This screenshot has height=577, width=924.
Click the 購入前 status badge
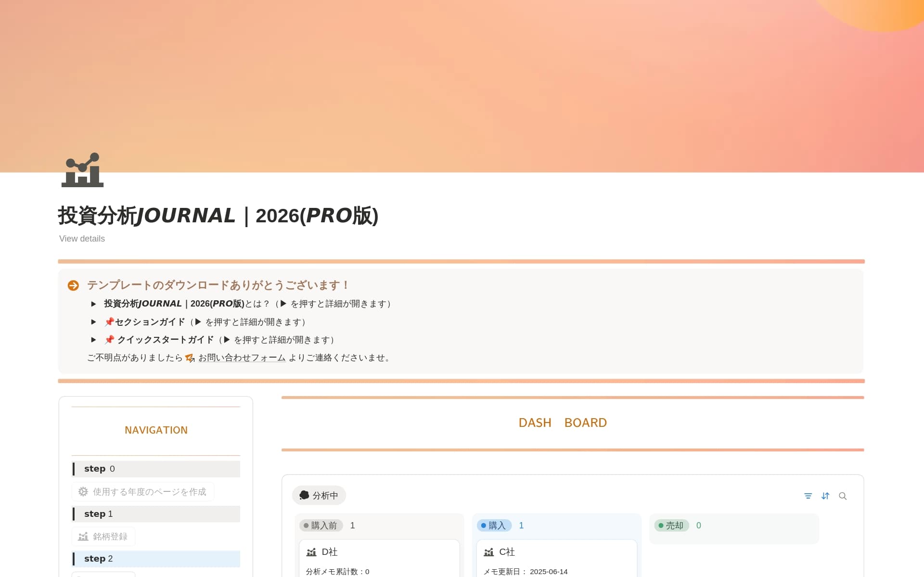point(321,525)
